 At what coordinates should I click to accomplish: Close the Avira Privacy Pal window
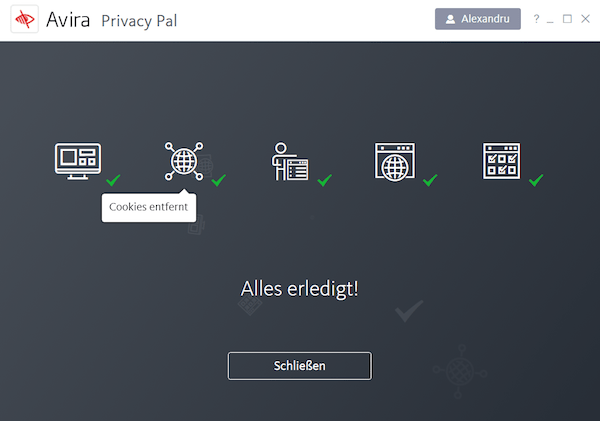585,19
